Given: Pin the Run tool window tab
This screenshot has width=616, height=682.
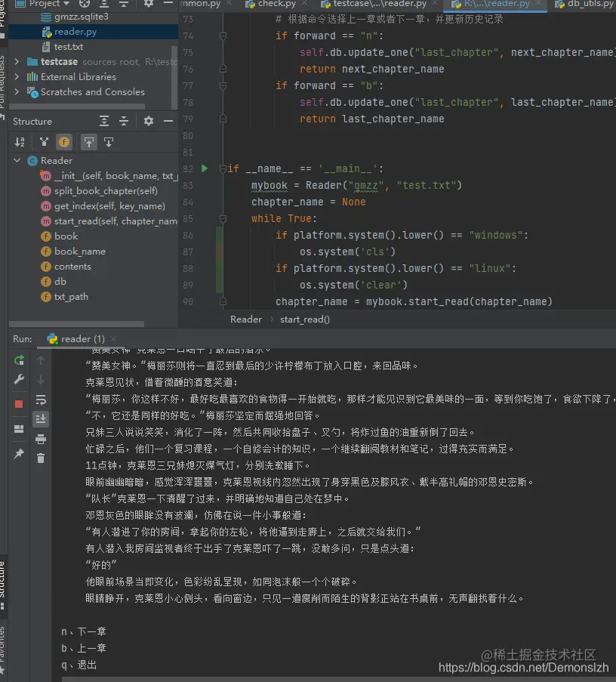Looking at the screenshot, I should (x=19, y=454).
